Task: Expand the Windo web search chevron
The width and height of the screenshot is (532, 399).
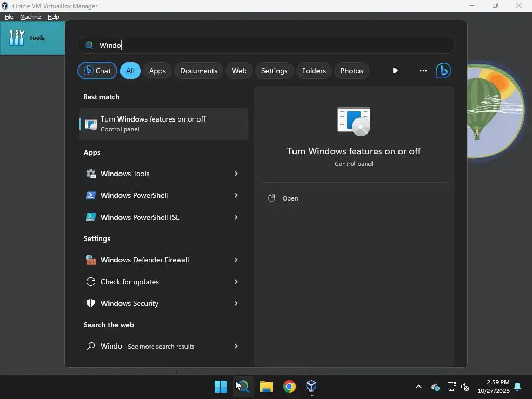Action: pos(236,346)
